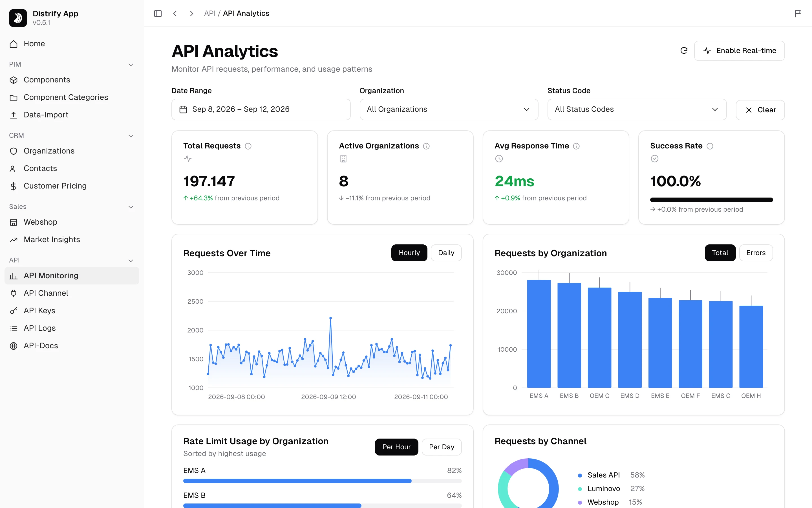Open API Monitoring in the sidebar
Viewport: 812px width, 508px height.
click(x=72, y=276)
